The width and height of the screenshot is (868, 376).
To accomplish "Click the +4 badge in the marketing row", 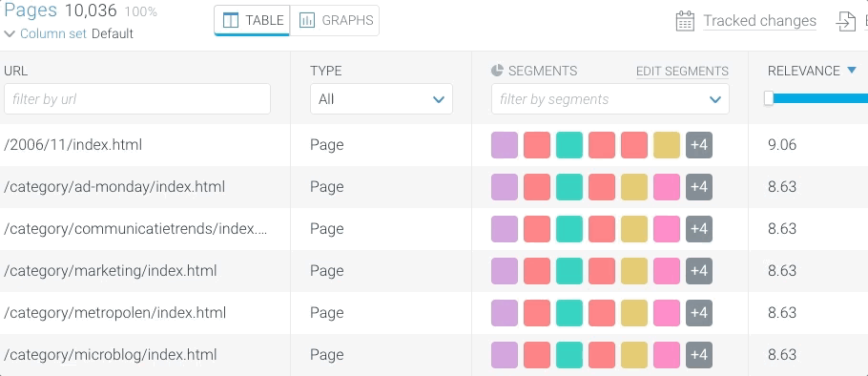I will pos(699,271).
